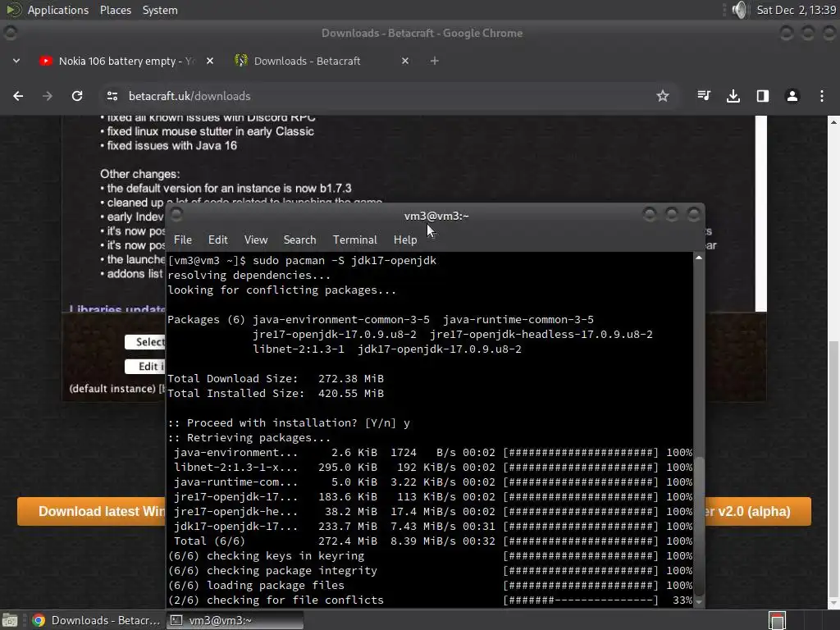Click the Select button in launcher image
The width and height of the screenshot is (840, 630).
click(145, 342)
